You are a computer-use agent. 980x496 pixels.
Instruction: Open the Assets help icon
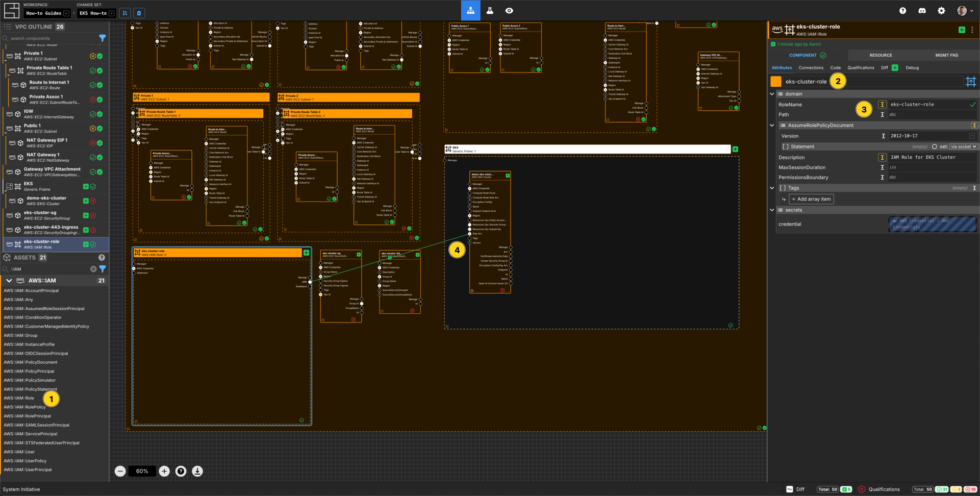102,258
